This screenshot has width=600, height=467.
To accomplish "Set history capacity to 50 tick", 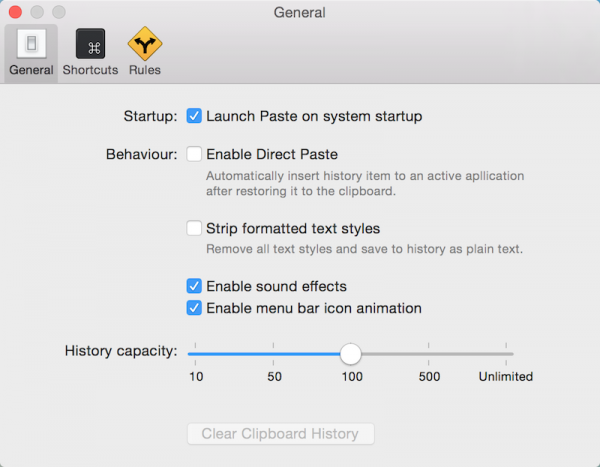I will click(x=273, y=354).
